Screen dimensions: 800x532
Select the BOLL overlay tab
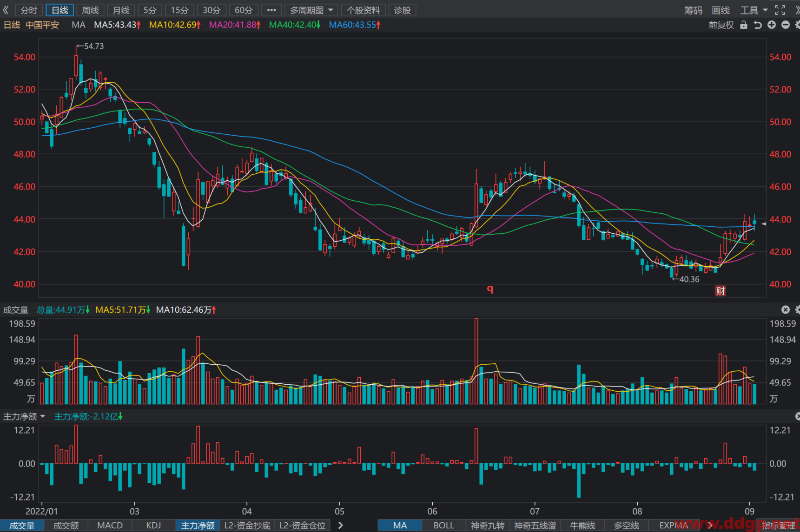point(443,525)
